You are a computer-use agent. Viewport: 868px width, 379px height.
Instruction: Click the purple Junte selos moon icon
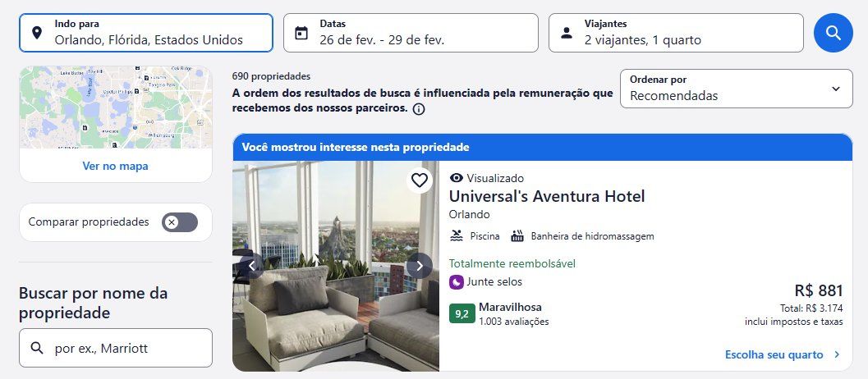[x=456, y=282]
